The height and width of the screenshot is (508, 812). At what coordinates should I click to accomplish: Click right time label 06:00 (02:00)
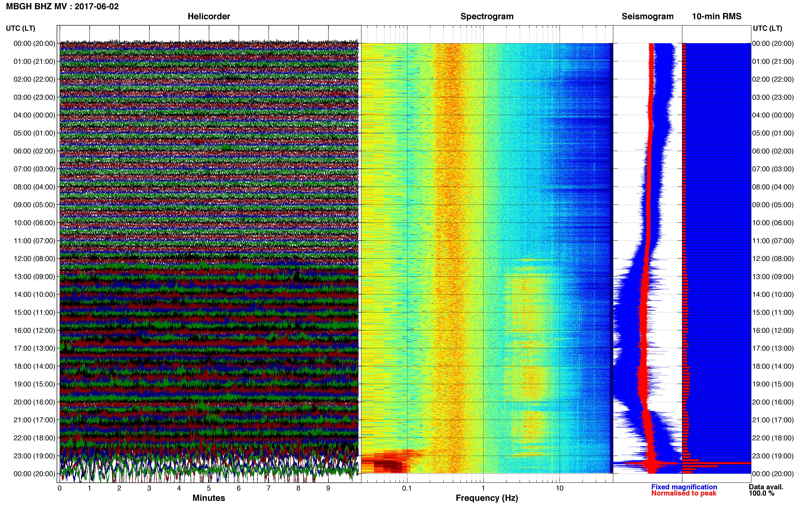pos(773,151)
